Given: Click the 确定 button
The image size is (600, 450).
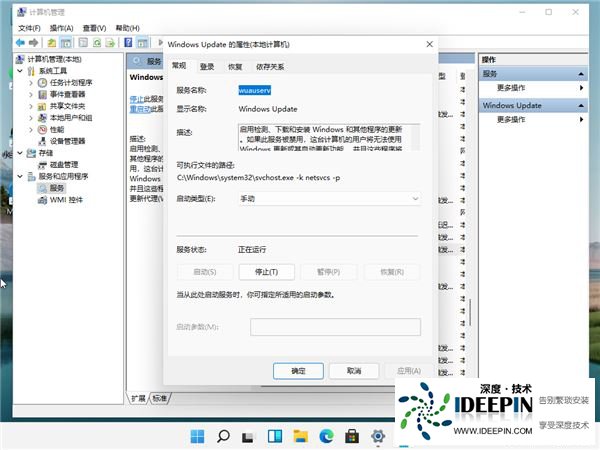Looking at the screenshot, I should (x=298, y=371).
